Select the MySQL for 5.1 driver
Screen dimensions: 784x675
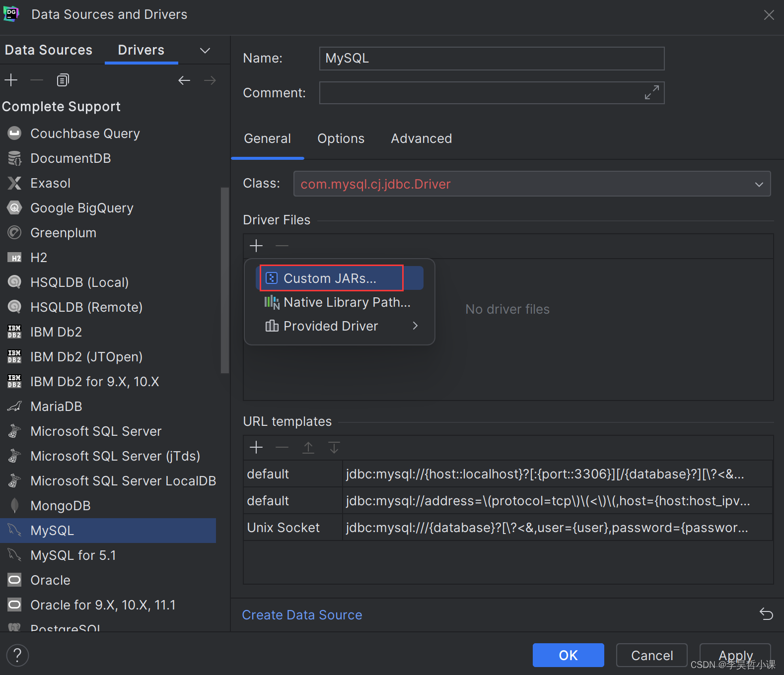[x=108, y=555]
